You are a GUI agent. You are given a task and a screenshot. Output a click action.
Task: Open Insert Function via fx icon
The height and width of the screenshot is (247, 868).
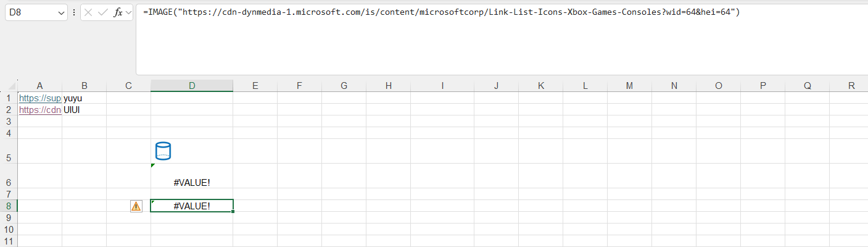(x=118, y=12)
